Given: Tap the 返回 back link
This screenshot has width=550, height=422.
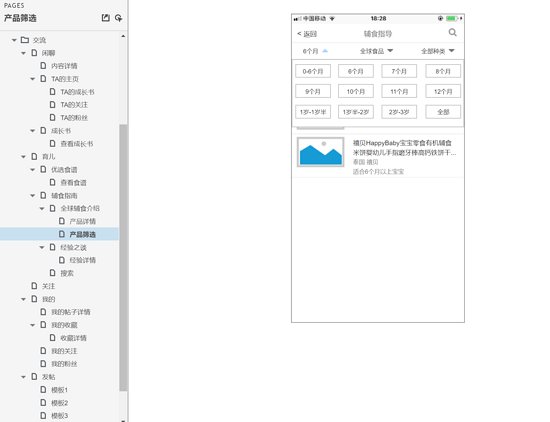Looking at the screenshot, I should pyautogui.click(x=307, y=34).
